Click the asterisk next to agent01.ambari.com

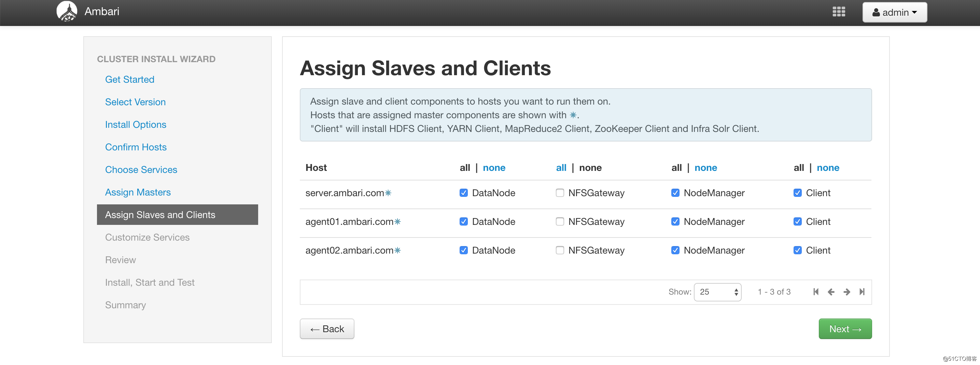[397, 221]
